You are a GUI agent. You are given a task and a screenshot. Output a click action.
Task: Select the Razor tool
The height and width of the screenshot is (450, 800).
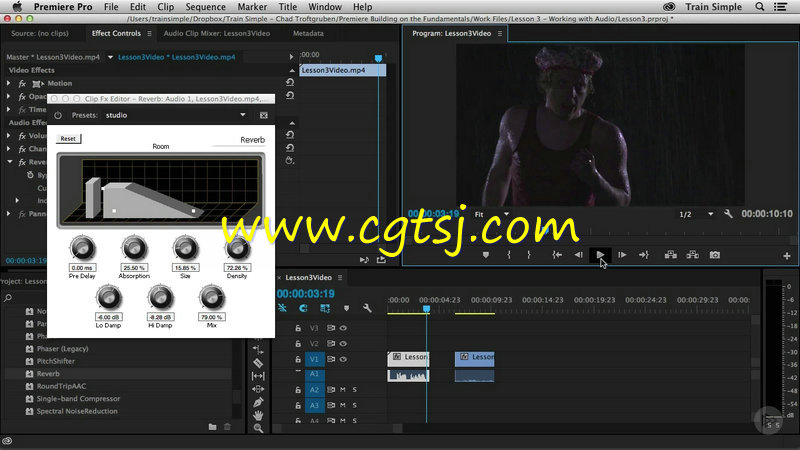click(x=258, y=363)
